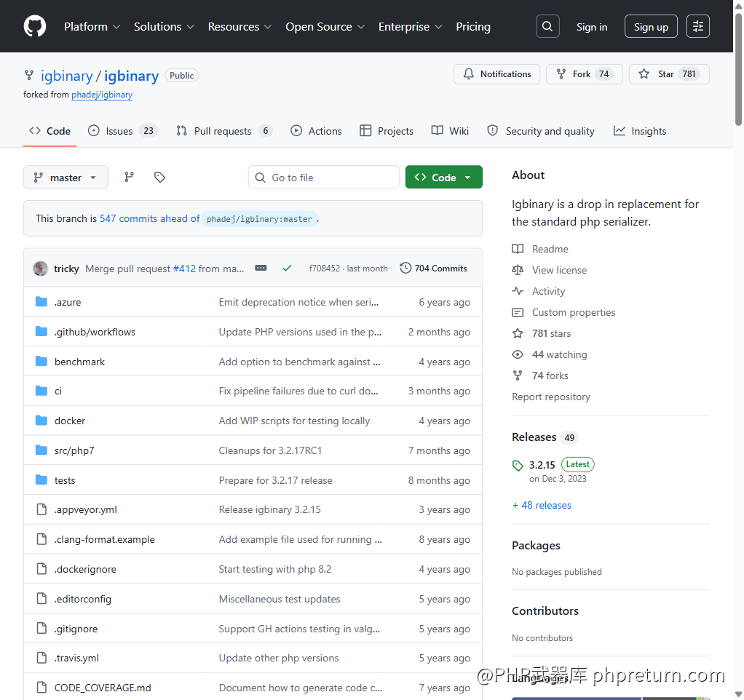The height and width of the screenshot is (700, 744).
Task: Open the .azure folder icon
Action: 41,302
